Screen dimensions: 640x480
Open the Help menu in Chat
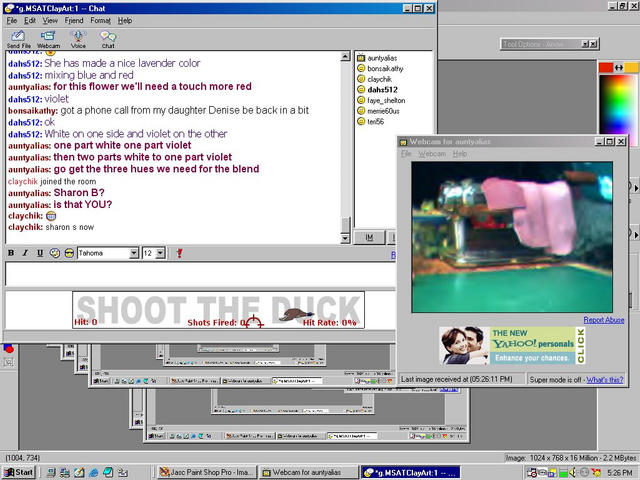125,20
